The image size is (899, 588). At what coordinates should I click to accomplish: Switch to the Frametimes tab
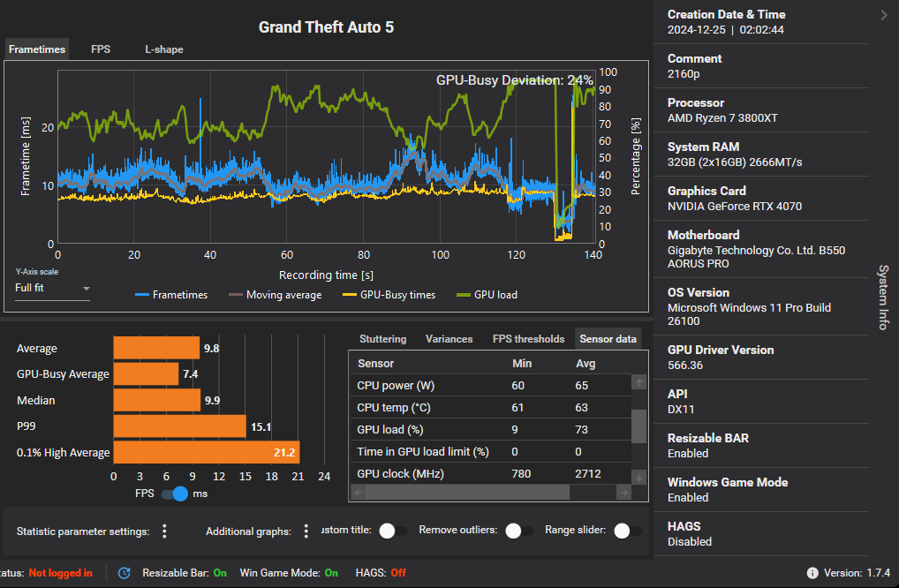(37, 49)
